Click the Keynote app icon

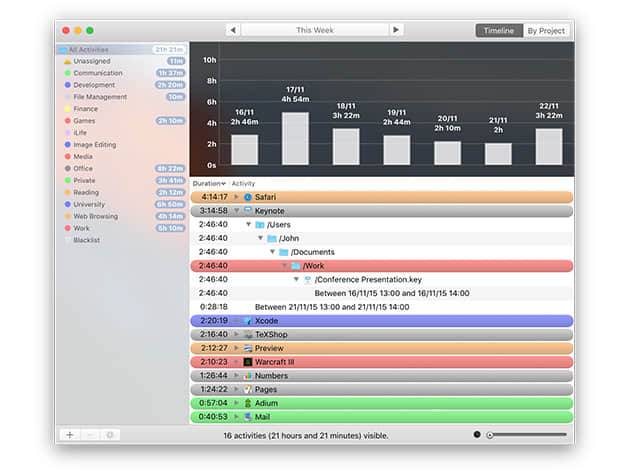click(248, 211)
